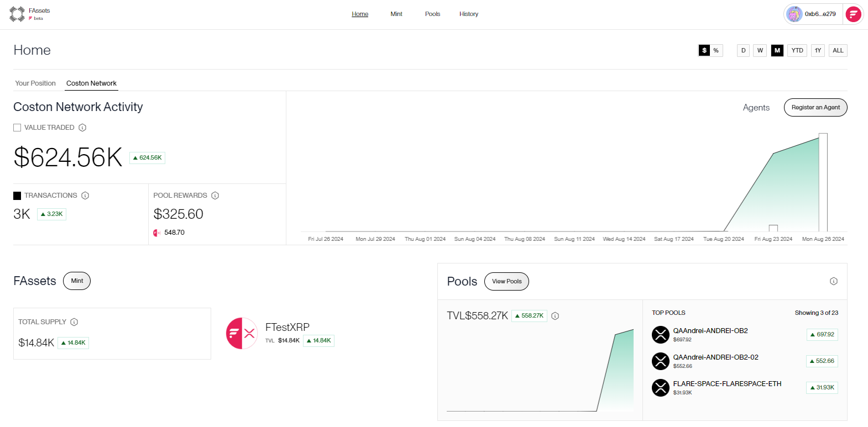Screen dimensions: 868x427
Task: Click the FAssets logo icon
Action: tap(17, 14)
